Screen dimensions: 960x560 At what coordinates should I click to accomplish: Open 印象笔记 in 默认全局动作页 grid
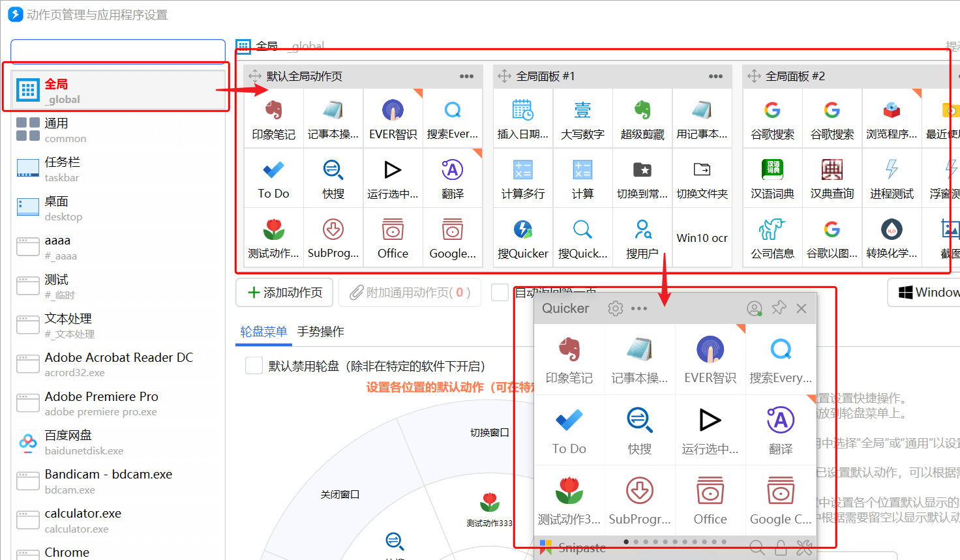pos(273,119)
